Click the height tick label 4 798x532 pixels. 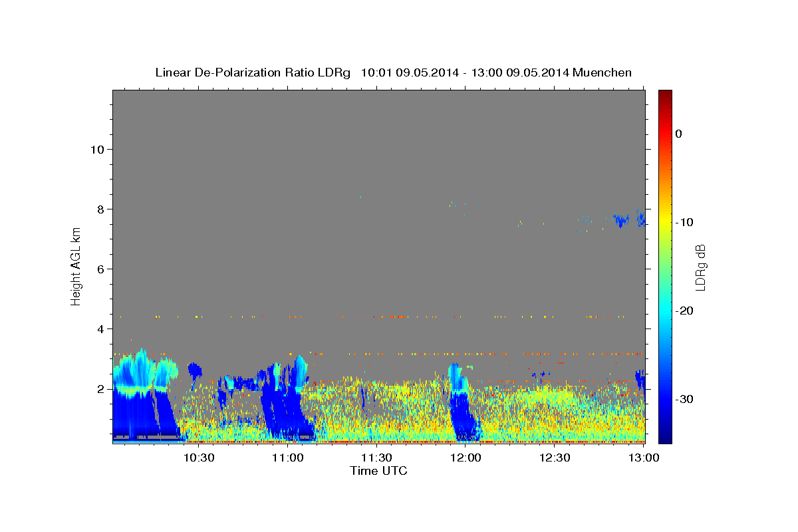(100, 329)
